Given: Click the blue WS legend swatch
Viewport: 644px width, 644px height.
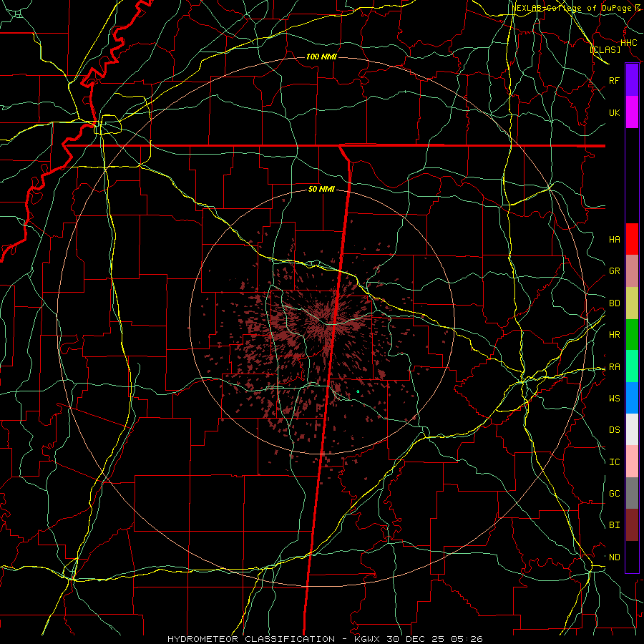Looking at the screenshot, I should (632, 398).
